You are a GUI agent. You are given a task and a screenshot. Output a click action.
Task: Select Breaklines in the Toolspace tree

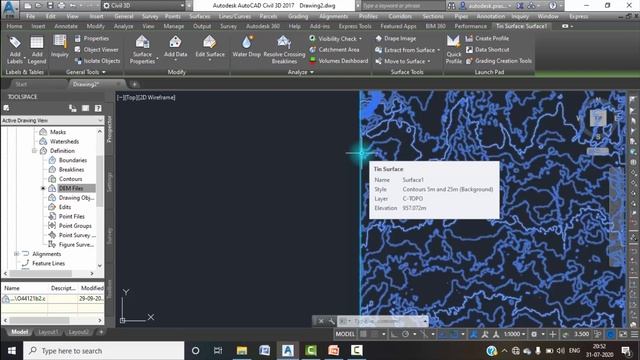tap(71, 169)
